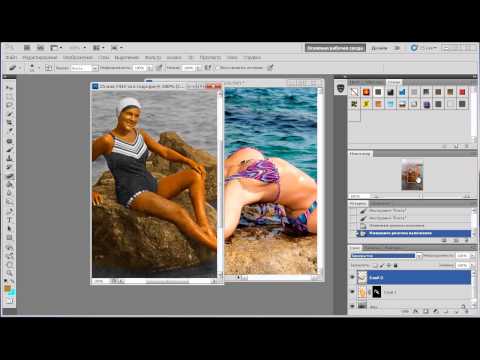Open Screen Mode dropdown
Screen dimensions: 480x360
coord(117,48)
